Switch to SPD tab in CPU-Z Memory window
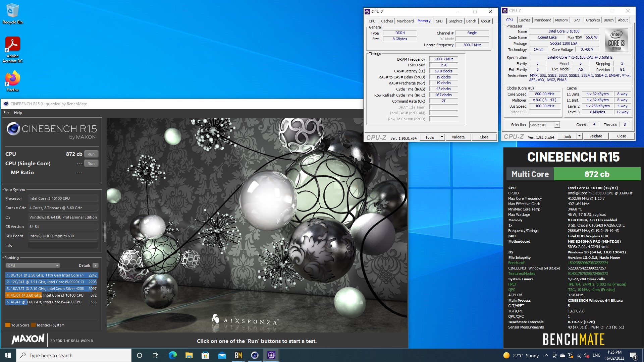 pyautogui.click(x=439, y=21)
